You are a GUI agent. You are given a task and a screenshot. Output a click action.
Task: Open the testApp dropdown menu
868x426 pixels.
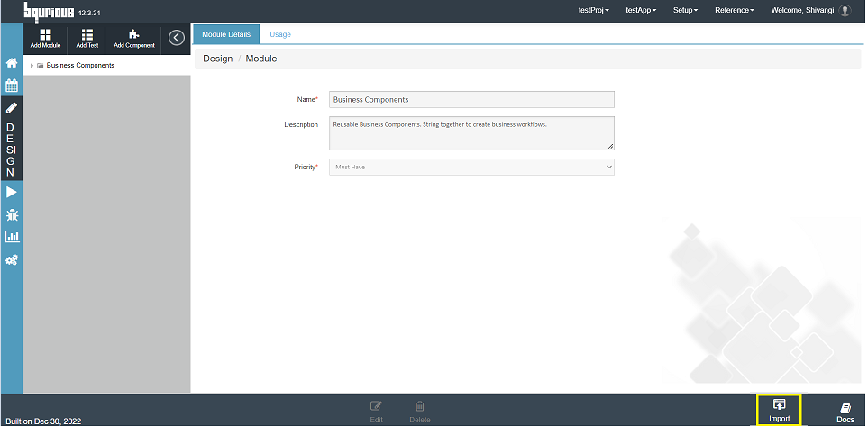point(641,10)
